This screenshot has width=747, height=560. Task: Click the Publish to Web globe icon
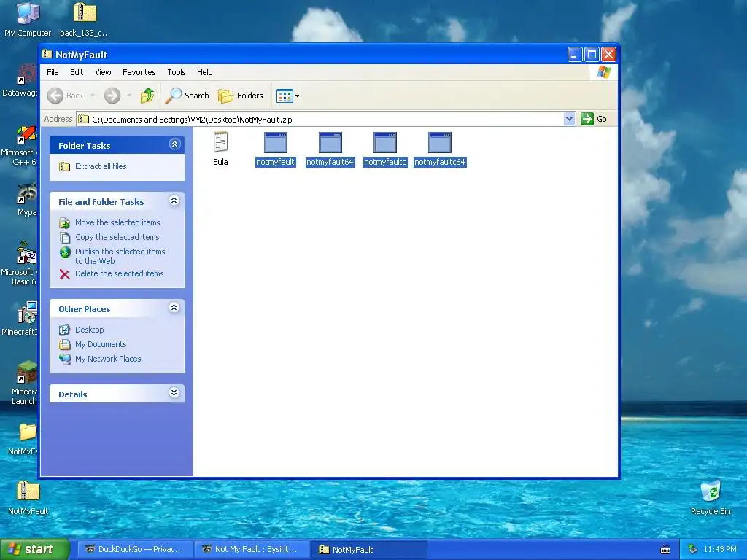tap(65, 252)
